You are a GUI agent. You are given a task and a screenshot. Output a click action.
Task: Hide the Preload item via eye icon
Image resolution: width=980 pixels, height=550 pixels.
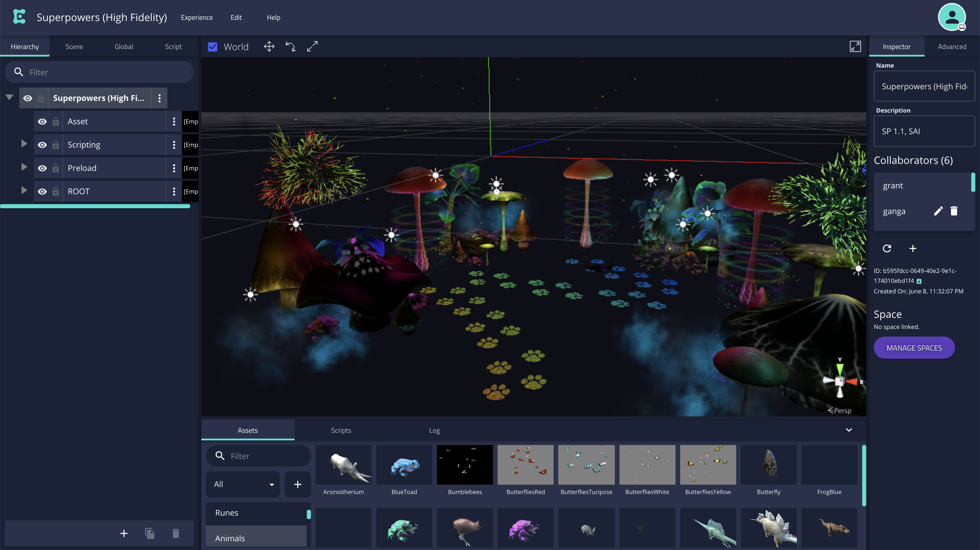point(42,168)
